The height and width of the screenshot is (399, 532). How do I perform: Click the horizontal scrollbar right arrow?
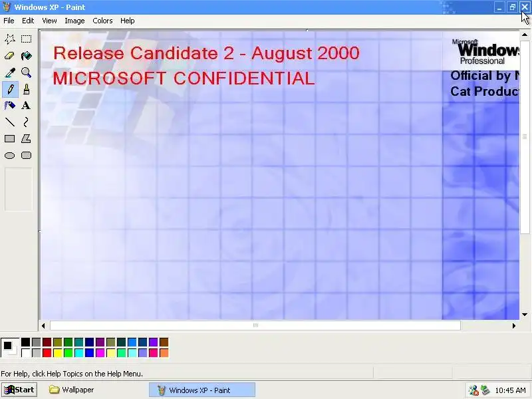[513, 326]
